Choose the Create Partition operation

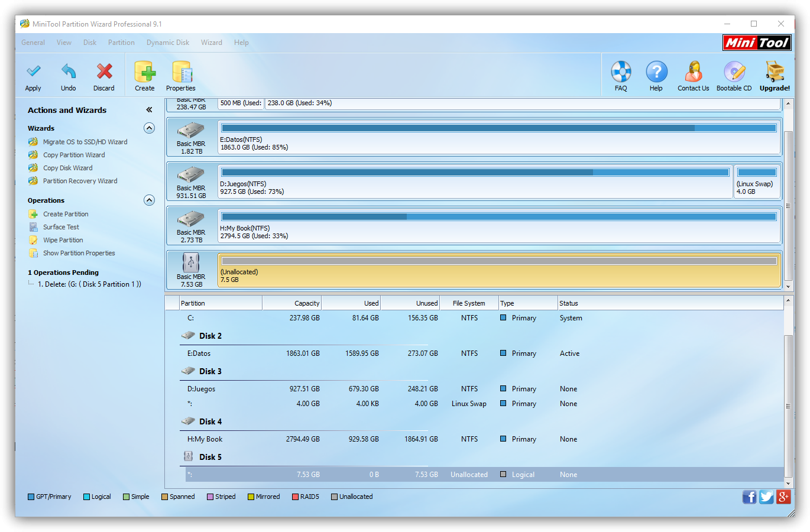point(66,214)
